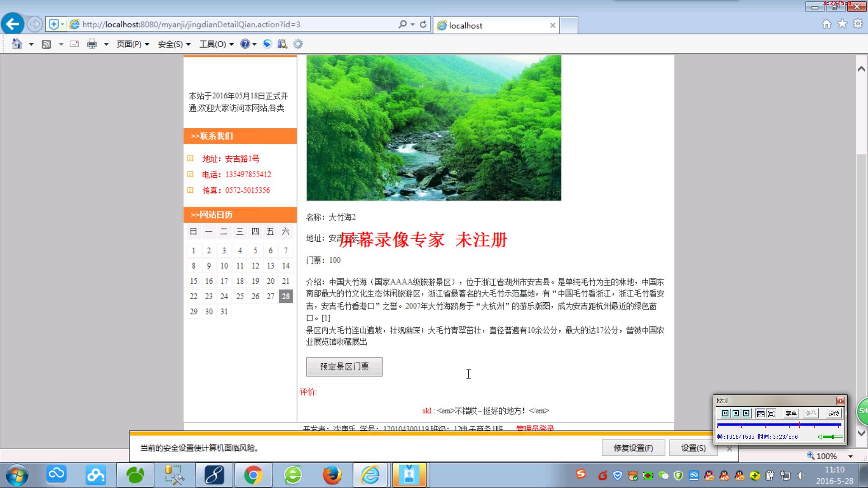Click the Windows Start button
Viewport: 868px width, 488px height.
pyautogui.click(x=17, y=475)
